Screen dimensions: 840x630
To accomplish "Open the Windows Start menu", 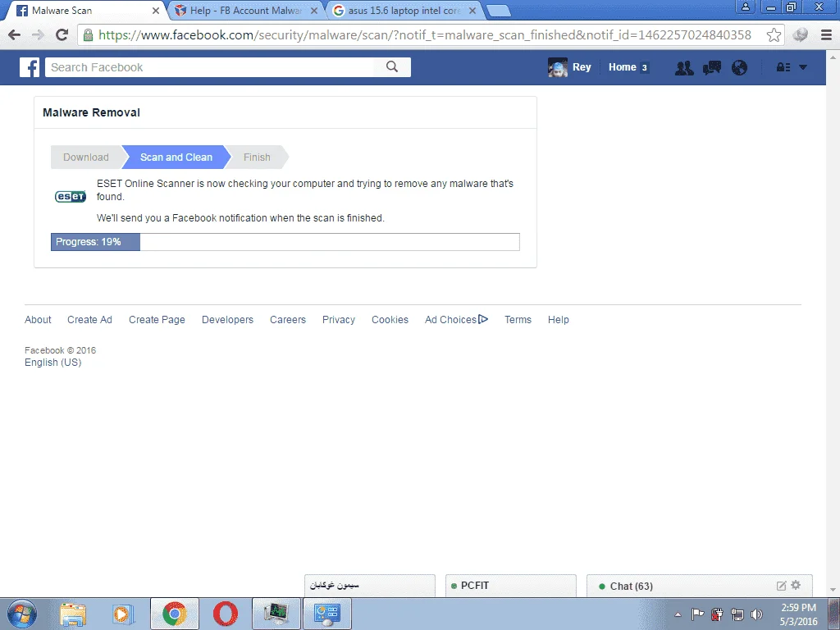I will pos(22,614).
